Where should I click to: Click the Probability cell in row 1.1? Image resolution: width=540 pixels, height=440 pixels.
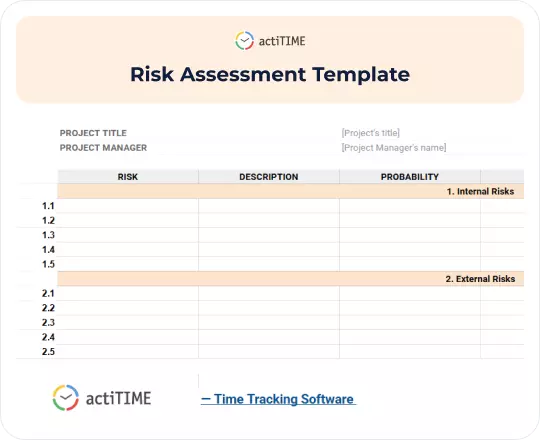410,206
